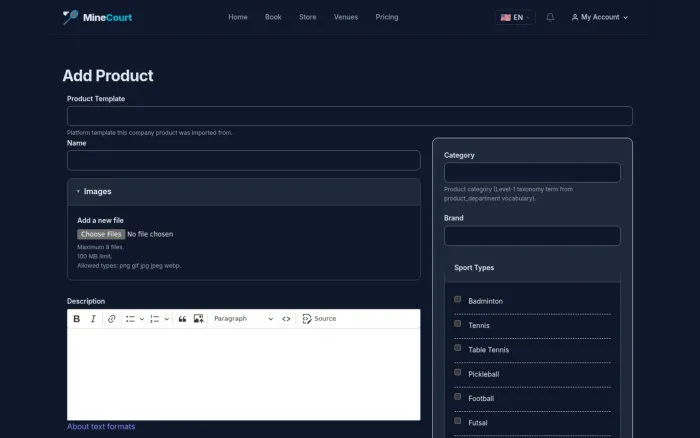
Task: Switch the editor to Source mode
Action: click(x=319, y=319)
